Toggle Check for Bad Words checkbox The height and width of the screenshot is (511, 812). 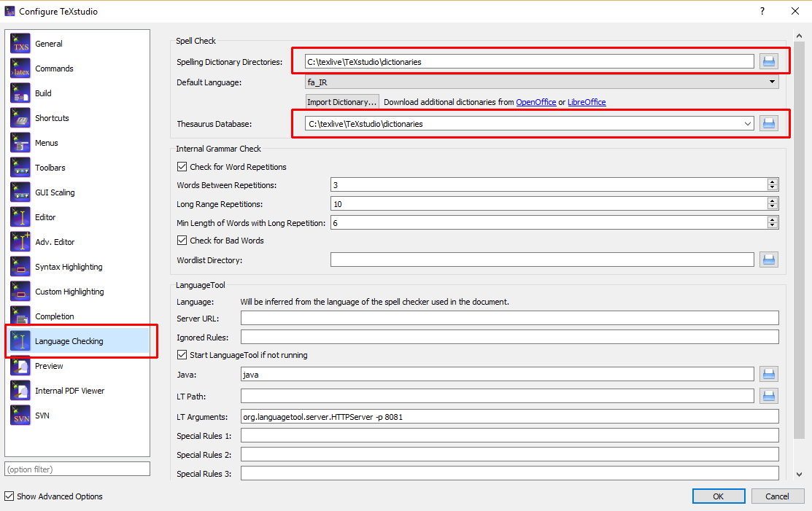[182, 240]
